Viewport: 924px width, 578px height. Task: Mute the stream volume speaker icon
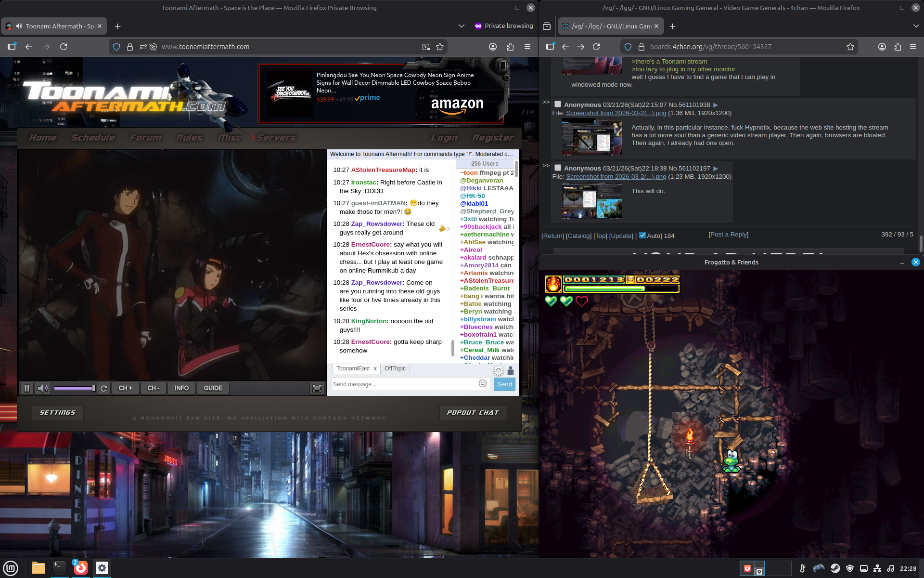click(43, 388)
